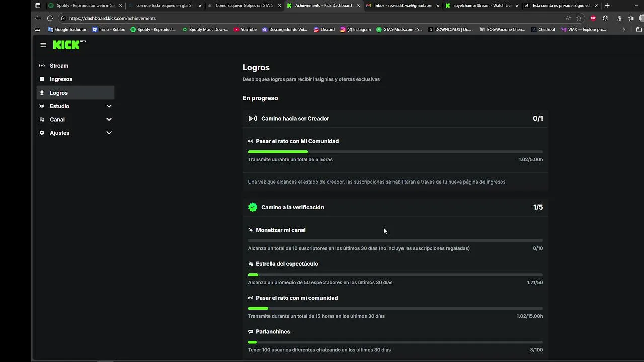Select Logros in the sidebar
This screenshot has height=362, width=644.
pyautogui.click(x=75, y=93)
